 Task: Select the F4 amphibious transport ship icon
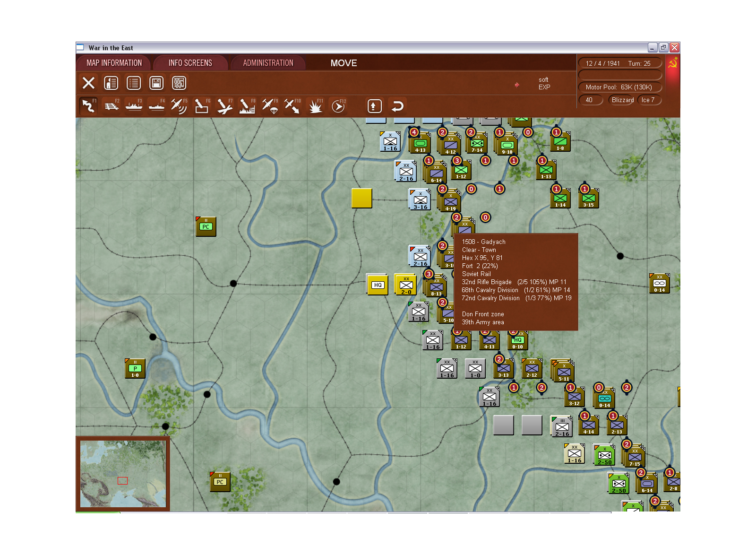click(x=156, y=106)
